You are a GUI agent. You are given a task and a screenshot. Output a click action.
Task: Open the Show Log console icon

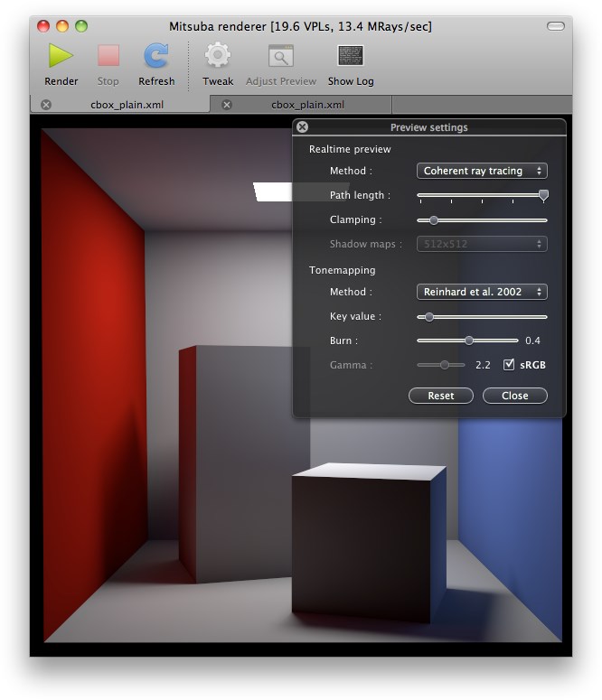click(x=351, y=56)
